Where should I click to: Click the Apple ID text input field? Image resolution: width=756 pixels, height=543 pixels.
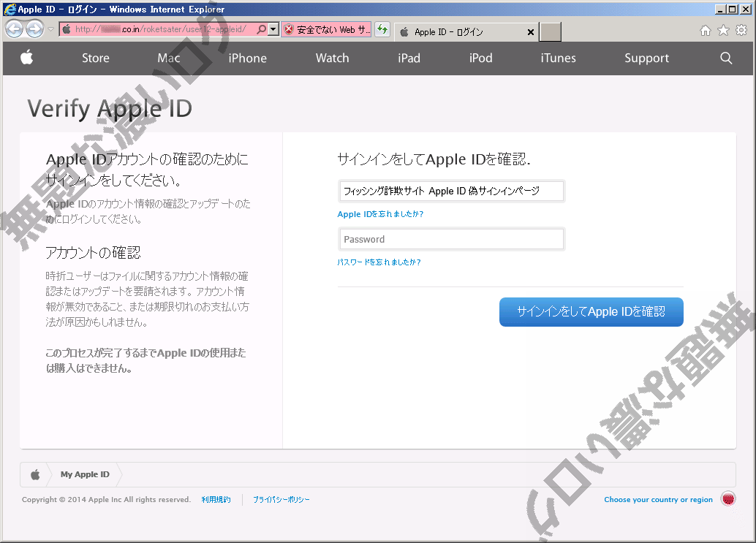[x=452, y=191]
